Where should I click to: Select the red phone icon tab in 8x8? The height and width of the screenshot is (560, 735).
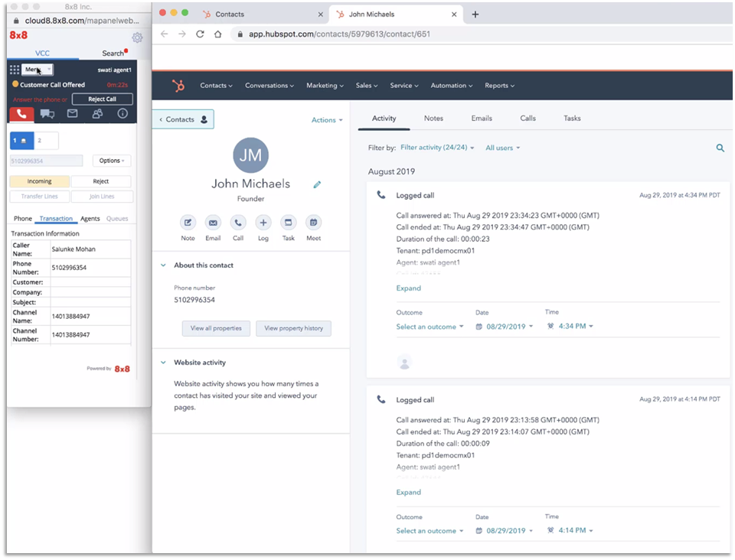pos(21,114)
